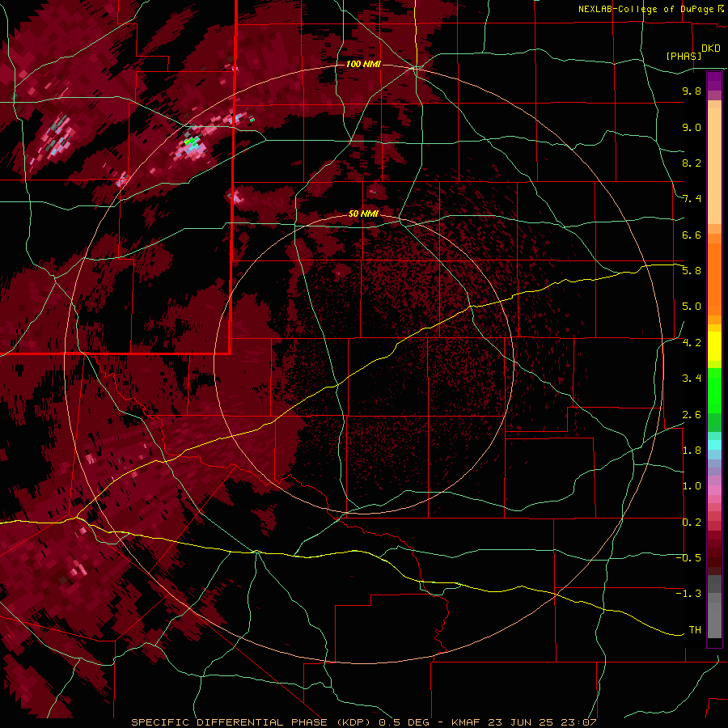Pick the cyan band of the color bar

[714, 444]
